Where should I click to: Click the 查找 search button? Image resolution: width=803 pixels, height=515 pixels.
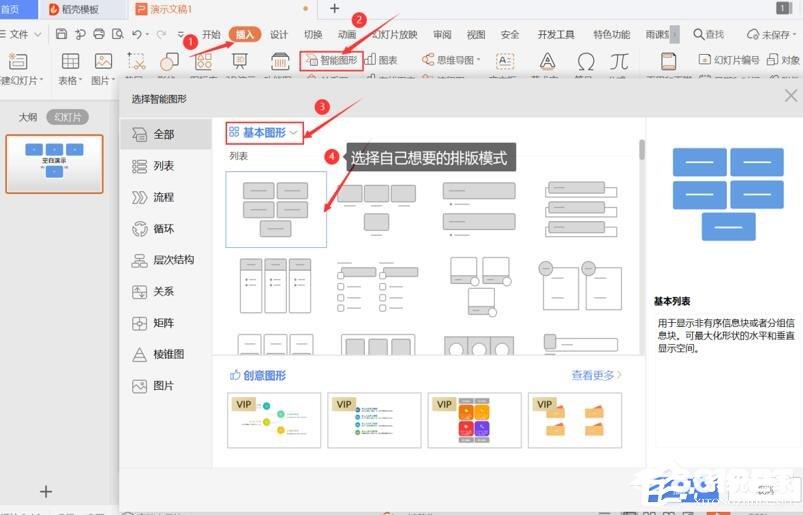[708, 34]
